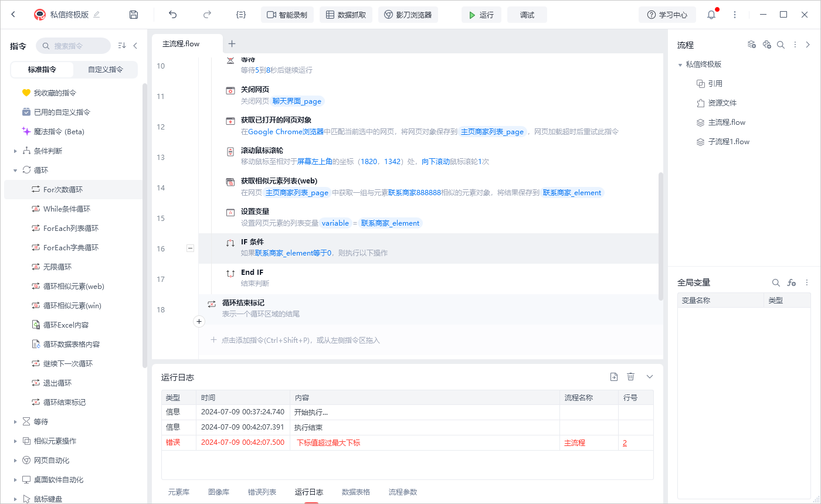Click the undo arrow icon
Image resolution: width=821 pixels, height=504 pixels.
point(172,15)
